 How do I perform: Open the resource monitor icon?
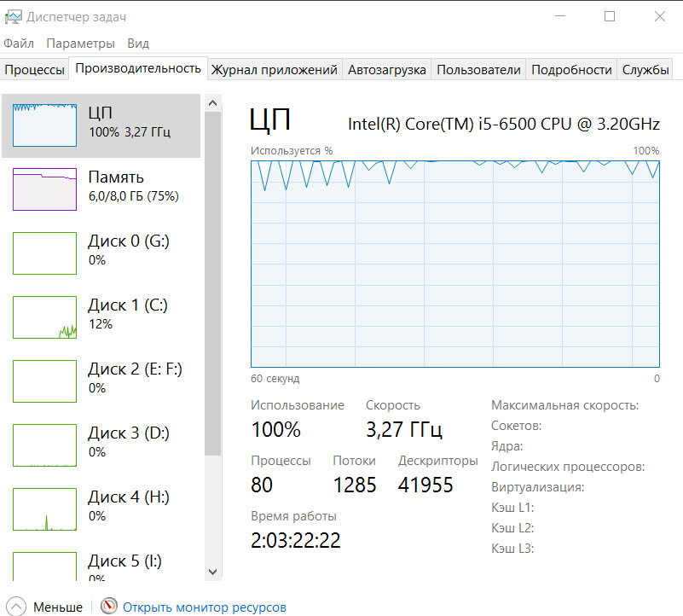tap(109, 606)
